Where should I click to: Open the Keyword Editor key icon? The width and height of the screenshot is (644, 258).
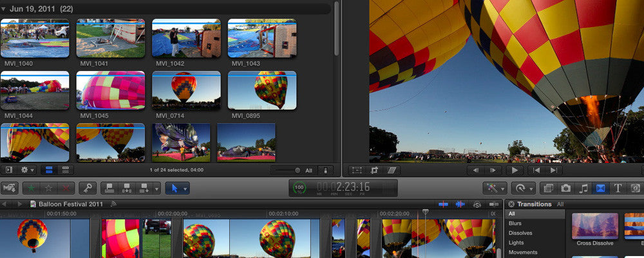(88, 188)
